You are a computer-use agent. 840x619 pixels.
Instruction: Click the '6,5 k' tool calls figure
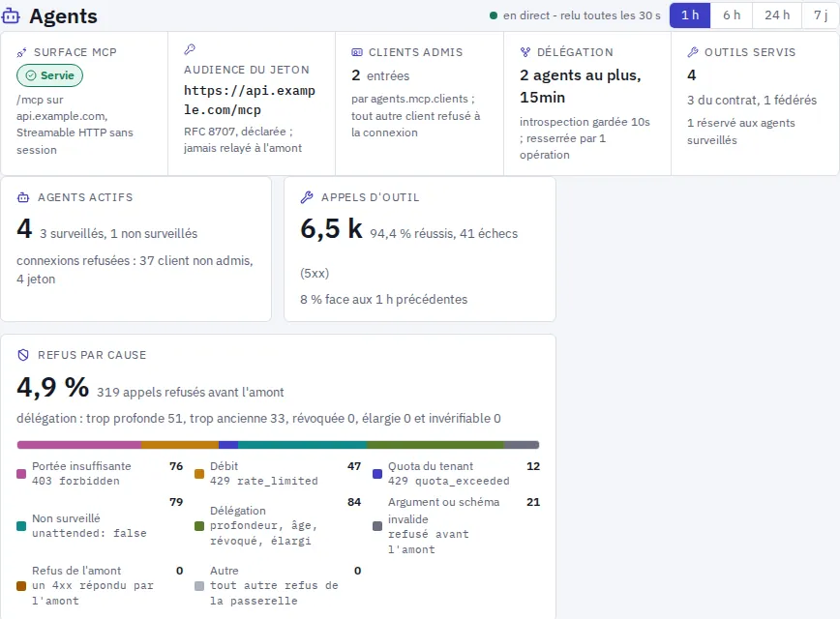[332, 228]
